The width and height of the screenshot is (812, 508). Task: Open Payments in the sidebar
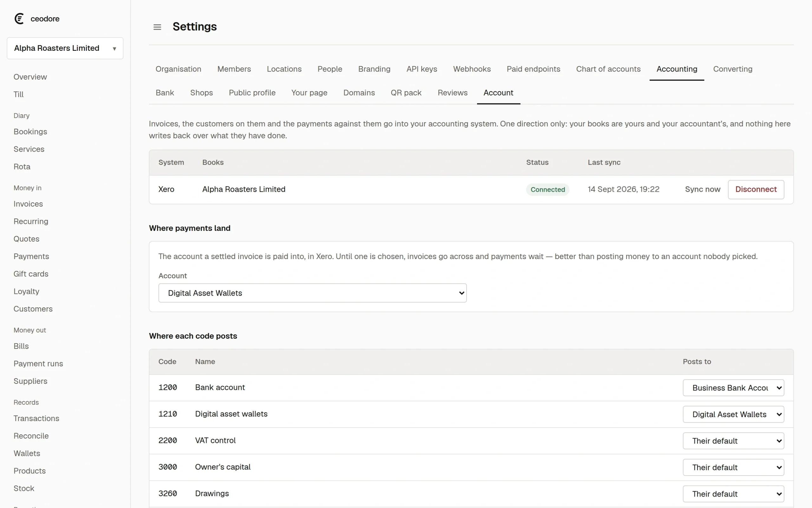pyautogui.click(x=31, y=256)
